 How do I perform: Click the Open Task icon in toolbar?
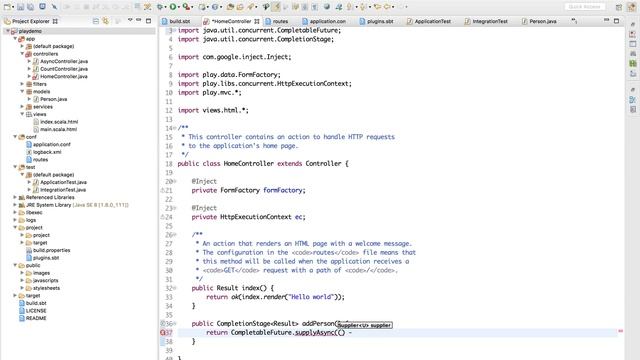tap(240, 7)
